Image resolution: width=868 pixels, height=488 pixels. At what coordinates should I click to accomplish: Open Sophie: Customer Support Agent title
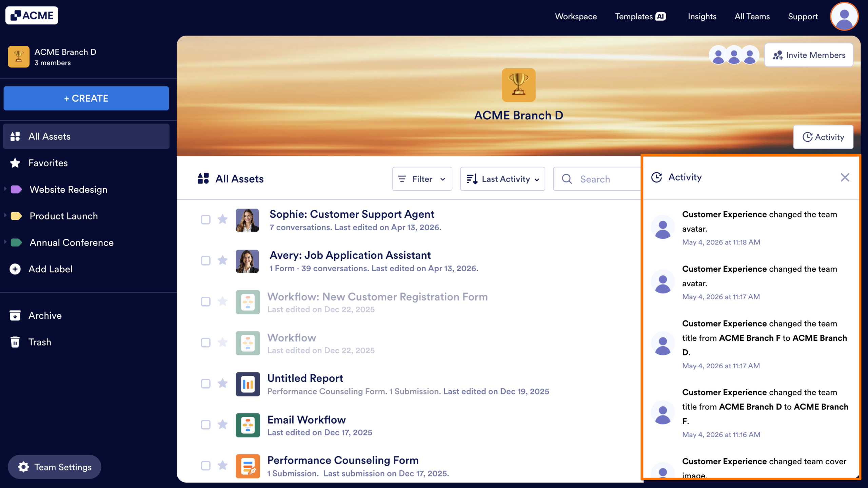(352, 214)
